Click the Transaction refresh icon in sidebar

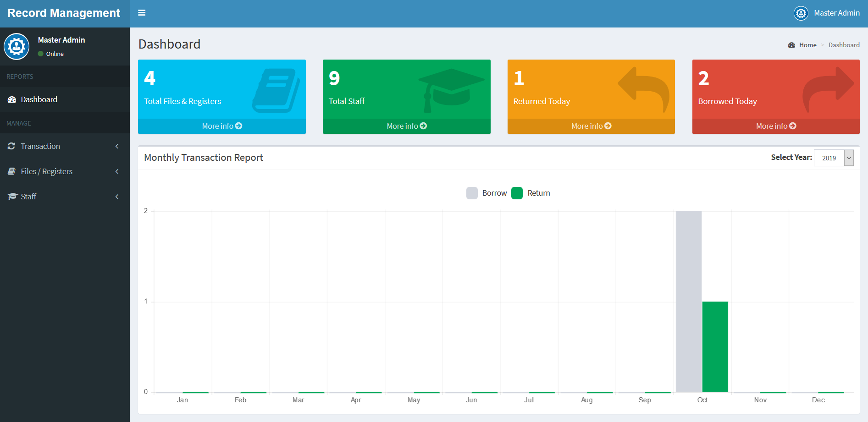click(x=11, y=146)
